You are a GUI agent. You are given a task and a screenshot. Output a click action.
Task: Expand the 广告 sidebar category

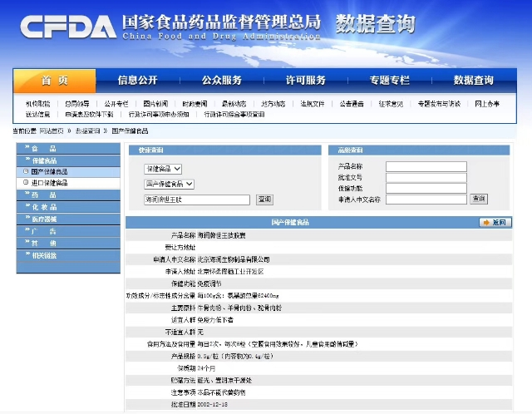[68, 231]
